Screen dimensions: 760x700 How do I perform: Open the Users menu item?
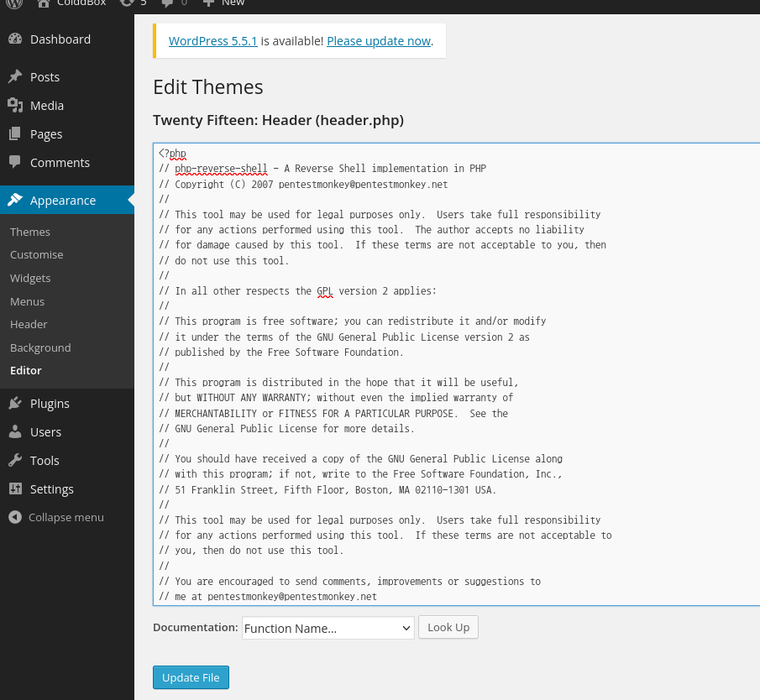coord(67,432)
